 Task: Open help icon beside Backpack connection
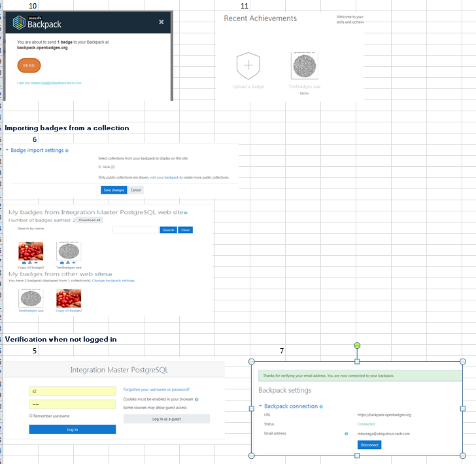(x=321, y=406)
